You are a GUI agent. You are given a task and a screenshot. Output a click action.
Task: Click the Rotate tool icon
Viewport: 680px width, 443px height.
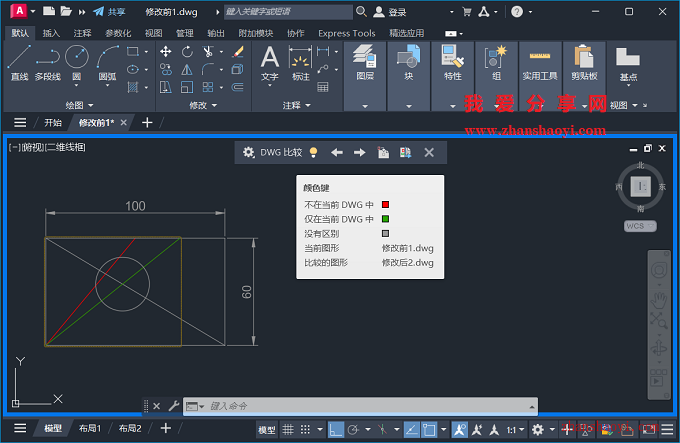187,52
